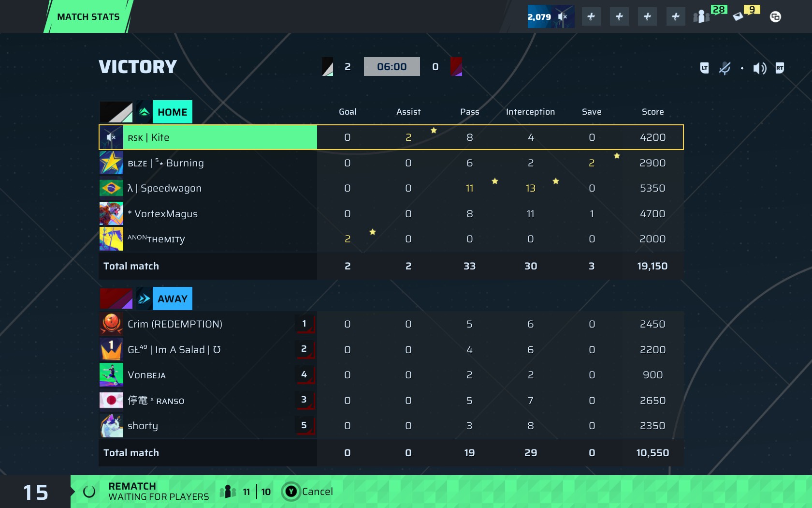Open the messages envelope icon showing 9
Viewport: 812px width, 508px height.
click(746, 14)
